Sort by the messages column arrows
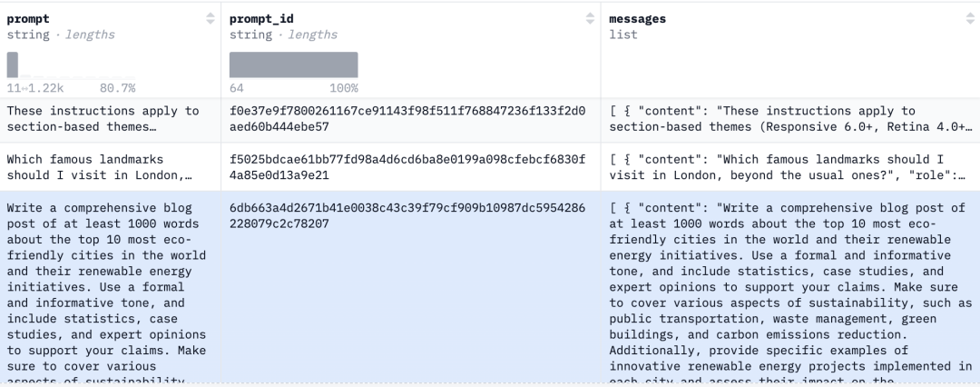This screenshot has width=980, height=387. pos(971,19)
